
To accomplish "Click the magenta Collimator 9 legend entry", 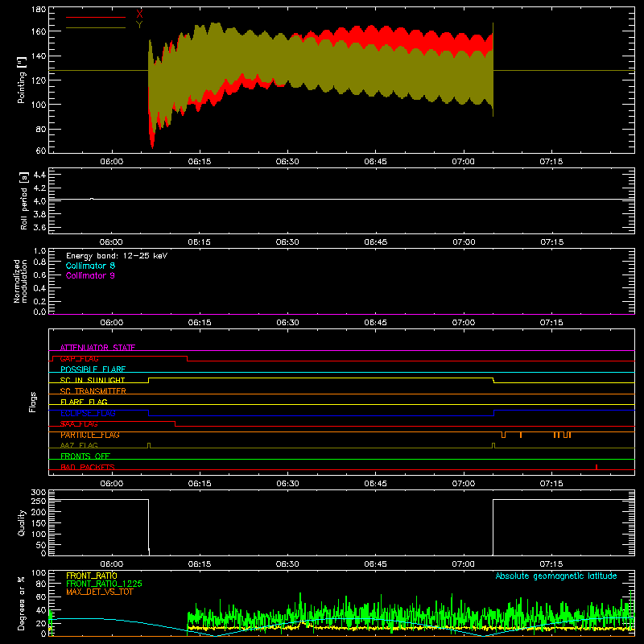I will 90,275.
